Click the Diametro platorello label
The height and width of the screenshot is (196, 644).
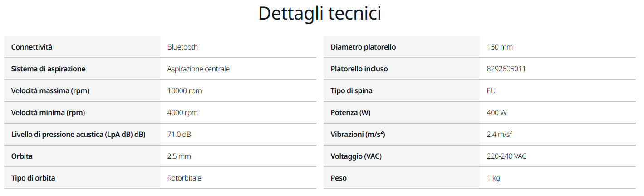point(363,47)
